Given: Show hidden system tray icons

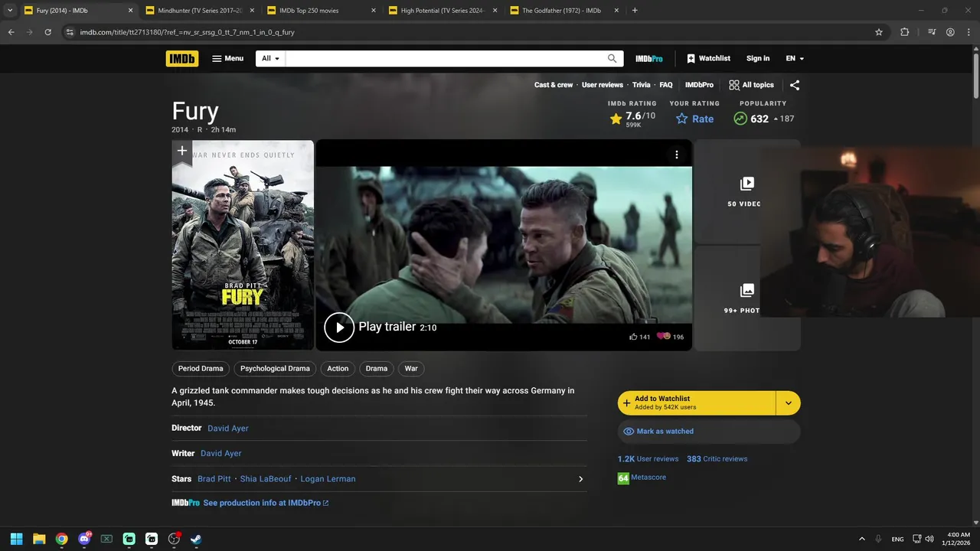Looking at the screenshot, I should pyautogui.click(x=862, y=539).
